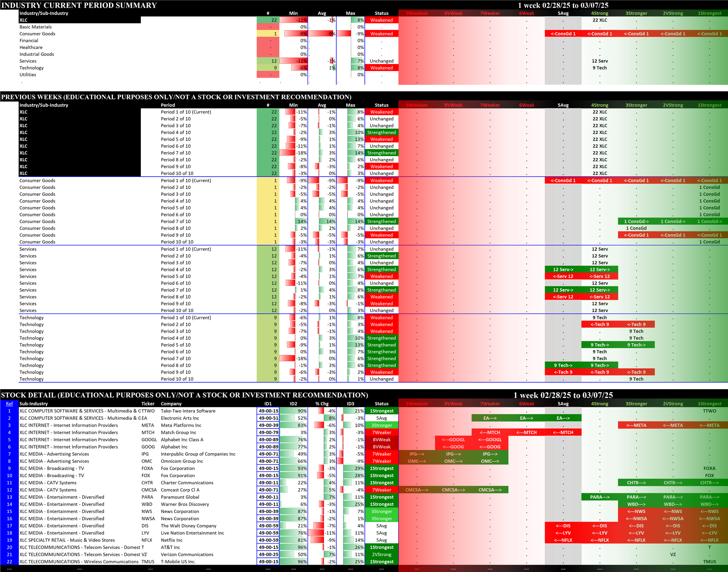Click the Technology row in industry summary
The height and width of the screenshot is (572, 728).
coord(32,68)
